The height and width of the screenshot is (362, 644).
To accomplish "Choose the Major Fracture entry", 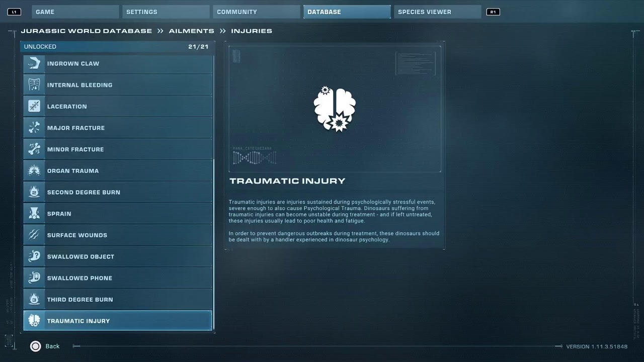I will [x=118, y=128].
